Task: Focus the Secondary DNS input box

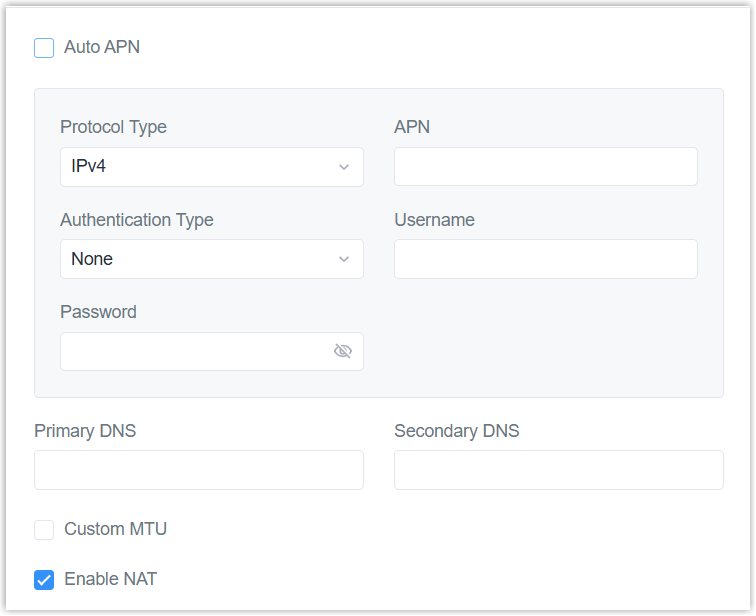Action: pyautogui.click(x=558, y=470)
